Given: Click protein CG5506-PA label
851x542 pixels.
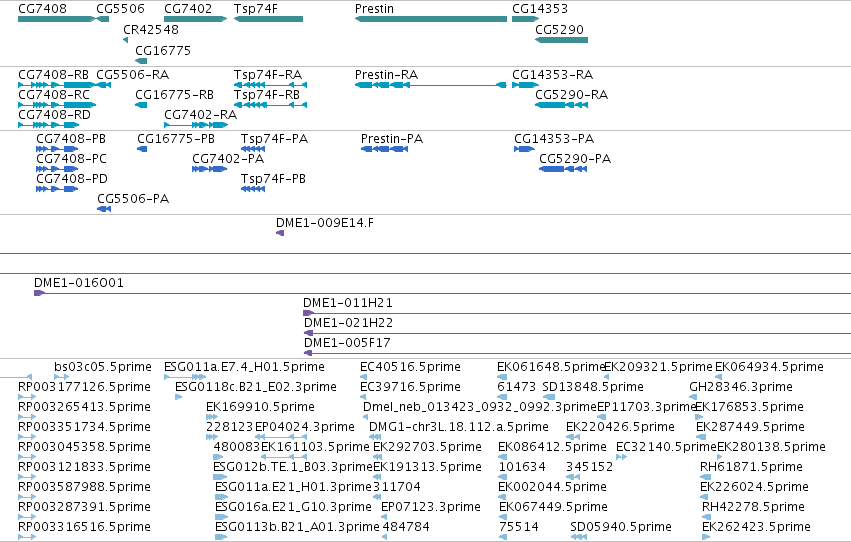Looking at the screenshot, I should [133, 199].
